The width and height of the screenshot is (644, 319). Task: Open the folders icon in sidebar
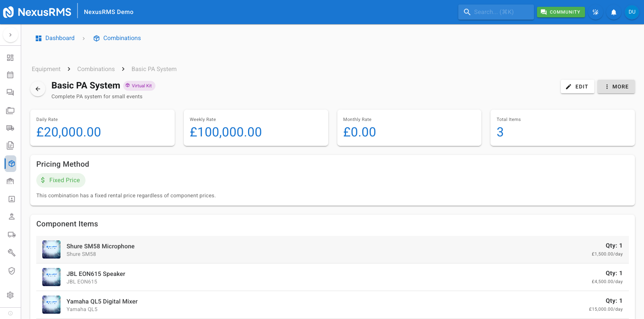10,110
